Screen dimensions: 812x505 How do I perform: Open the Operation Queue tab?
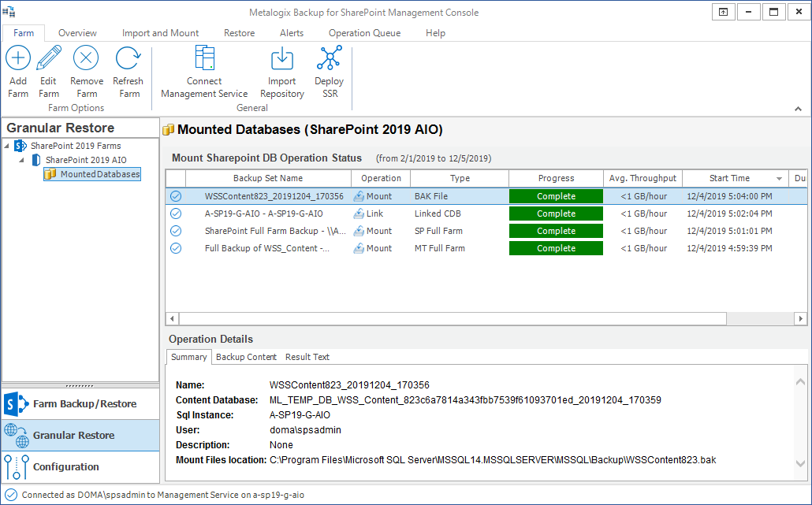click(364, 32)
